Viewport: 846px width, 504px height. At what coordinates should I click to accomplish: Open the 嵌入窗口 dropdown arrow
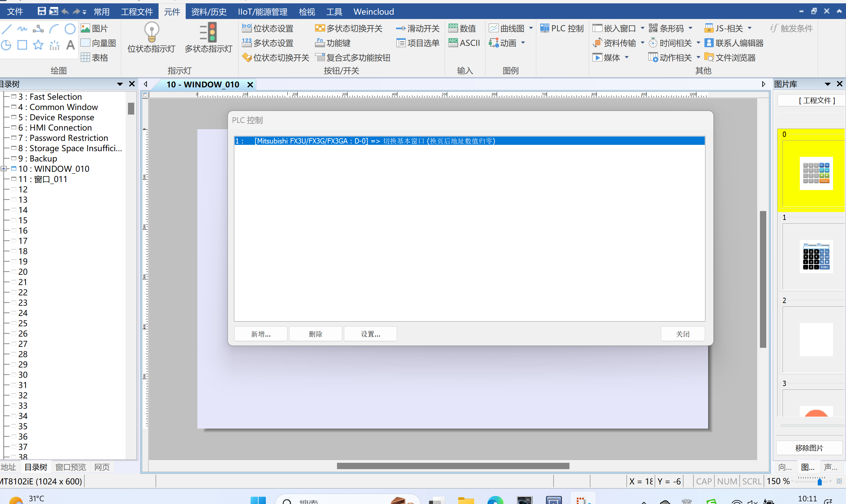click(x=642, y=28)
